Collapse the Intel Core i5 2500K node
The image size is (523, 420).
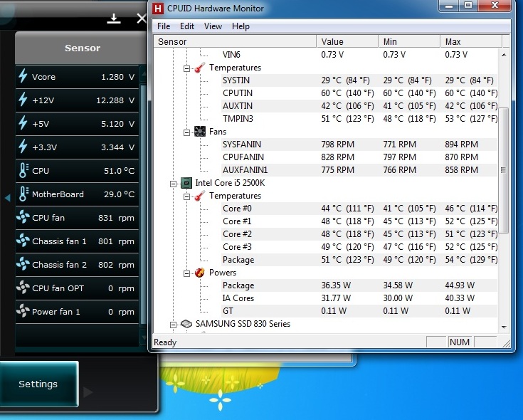pyautogui.click(x=173, y=183)
